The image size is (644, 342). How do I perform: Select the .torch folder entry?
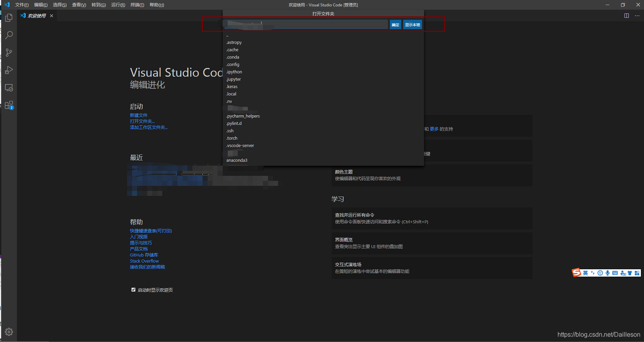click(x=323, y=139)
